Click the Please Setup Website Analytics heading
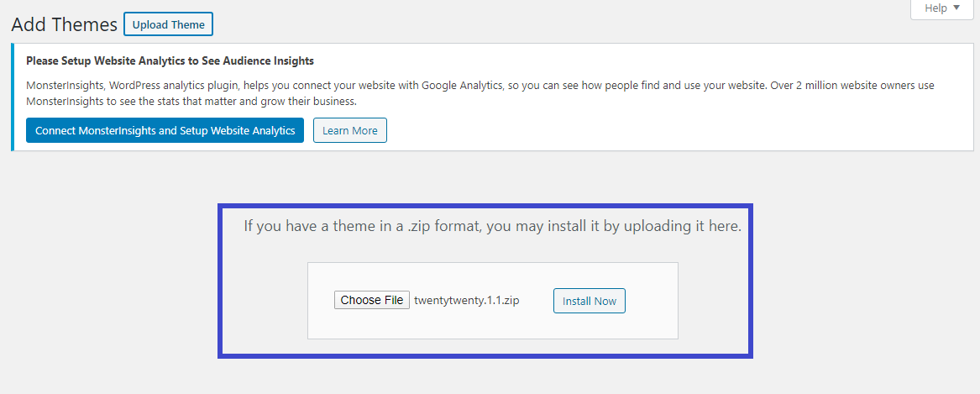Screen dimensions: 980x394 click(170, 61)
